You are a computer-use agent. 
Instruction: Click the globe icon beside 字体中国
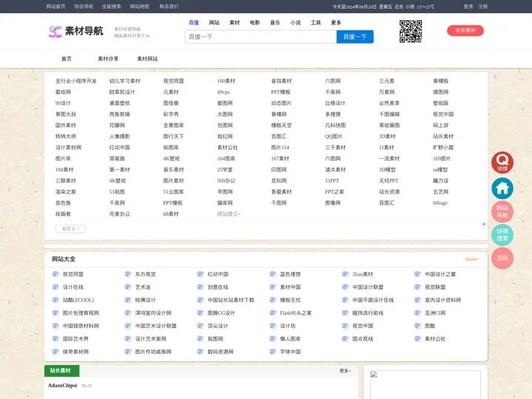coord(273,352)
